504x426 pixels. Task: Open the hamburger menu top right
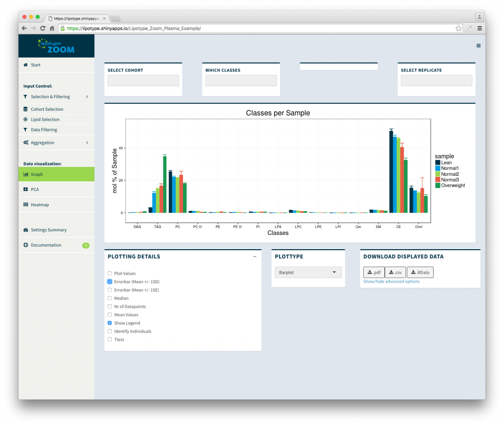[x=478, y=45]
